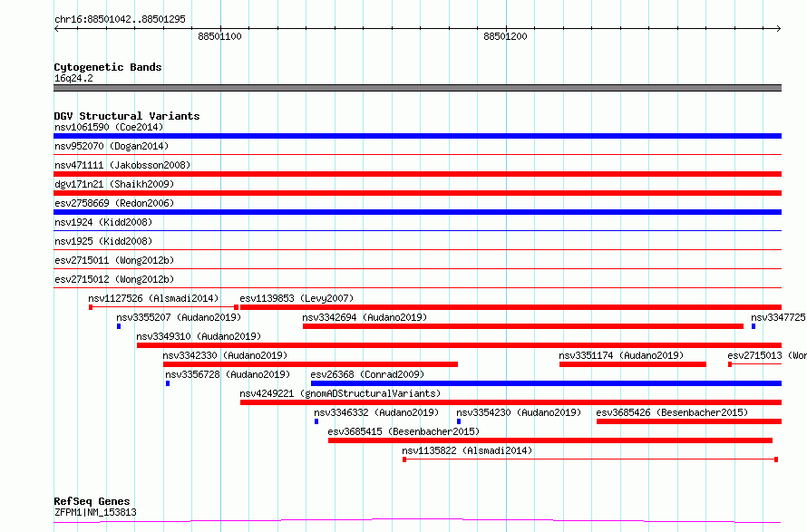Screen dimensions: 807x532
Task: Click the red bar under nsv3349310
Action: point(459,345)
